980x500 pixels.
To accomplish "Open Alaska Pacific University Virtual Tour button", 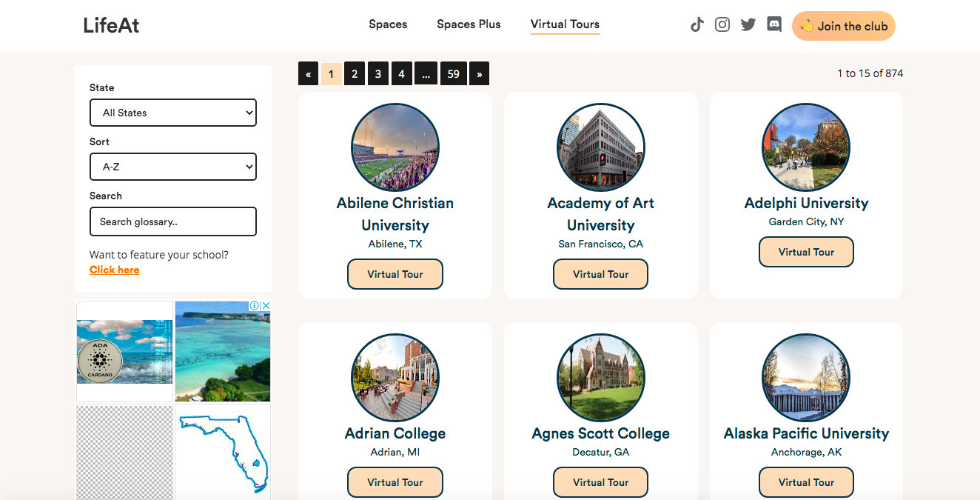I will pyautogui.click(x=806, y=482).
